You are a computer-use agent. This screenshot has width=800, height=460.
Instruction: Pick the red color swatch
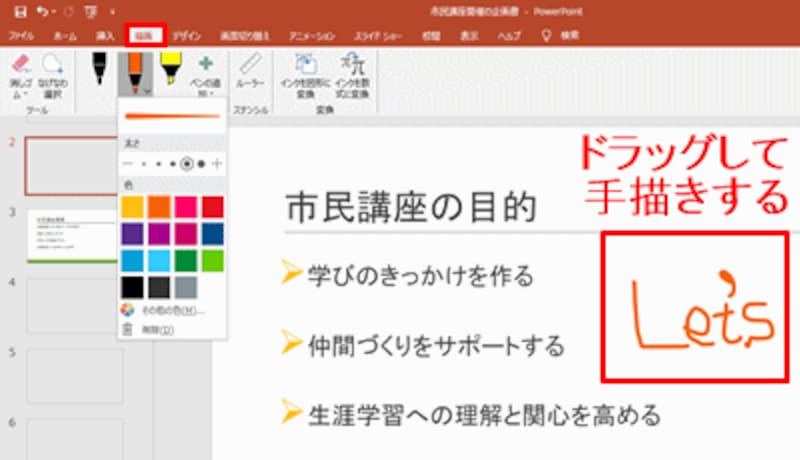pyautogui.click(x=212, y=207)
